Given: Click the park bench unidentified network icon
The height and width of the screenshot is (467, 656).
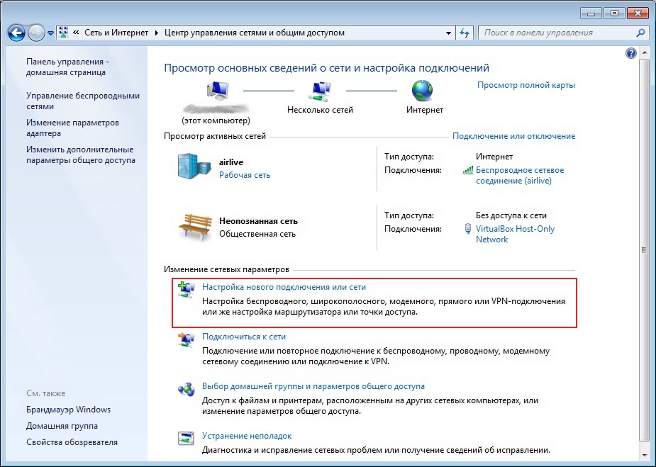Looking at the screenshot, I should 195,227.
